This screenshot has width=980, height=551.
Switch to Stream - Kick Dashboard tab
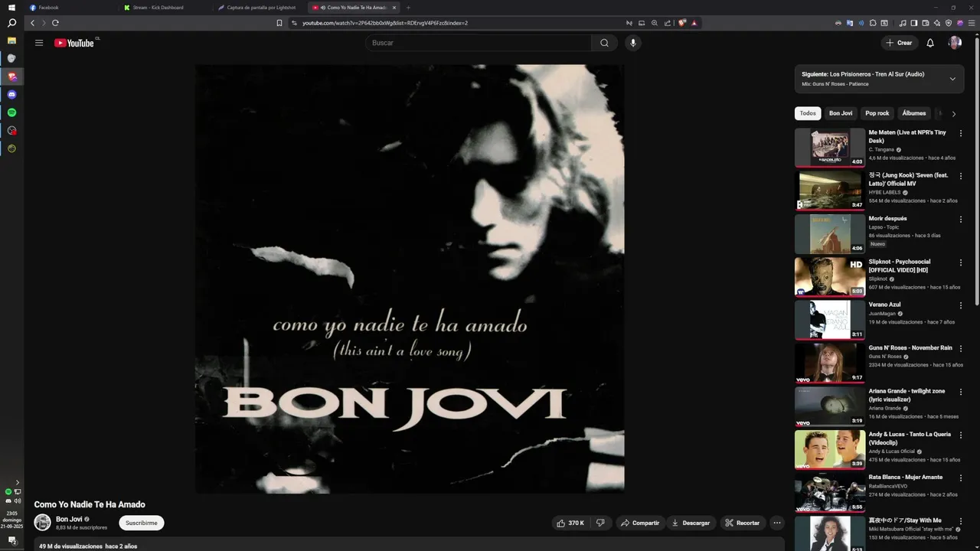[165, 8]
